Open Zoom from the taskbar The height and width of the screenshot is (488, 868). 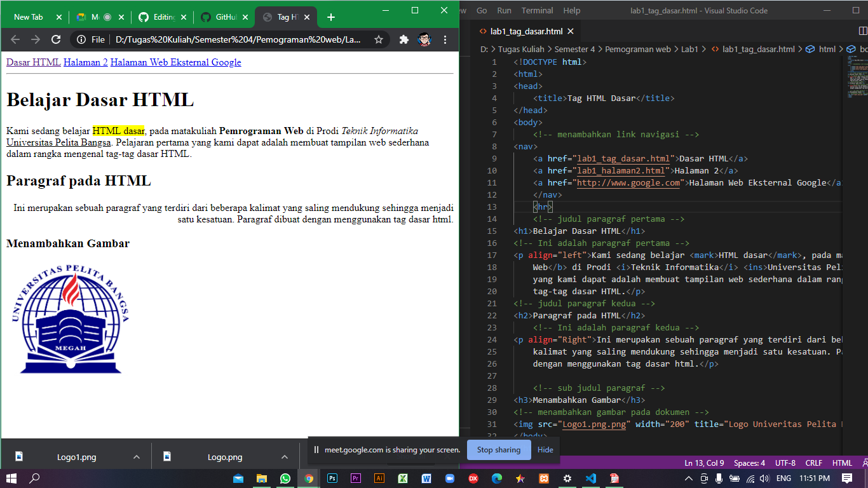click(x=450, y=478)
